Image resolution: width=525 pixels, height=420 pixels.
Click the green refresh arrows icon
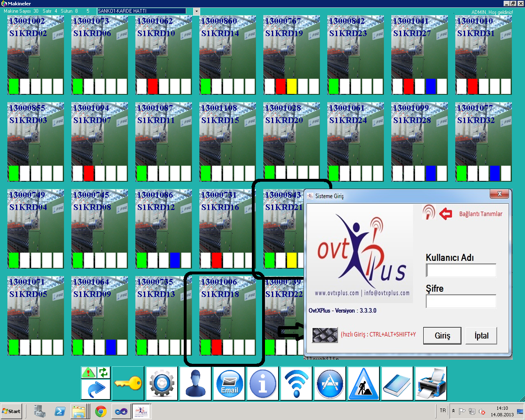[103, 372]
